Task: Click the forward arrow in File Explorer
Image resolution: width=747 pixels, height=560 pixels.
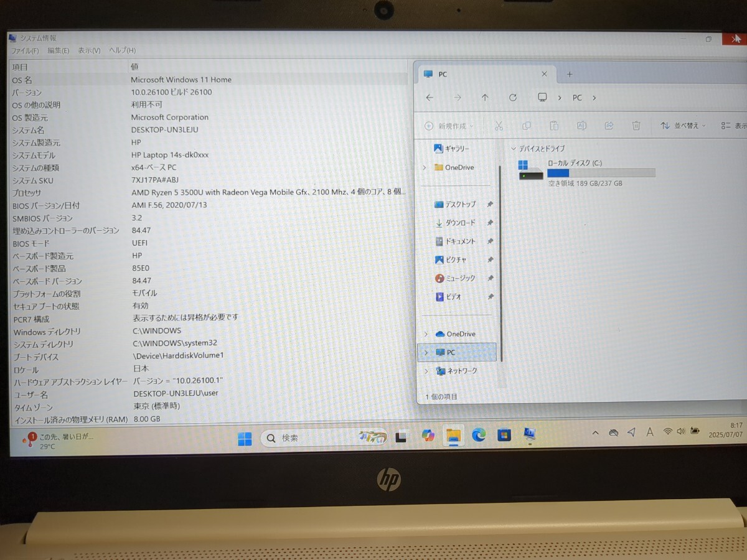Action: pos(458,98)
